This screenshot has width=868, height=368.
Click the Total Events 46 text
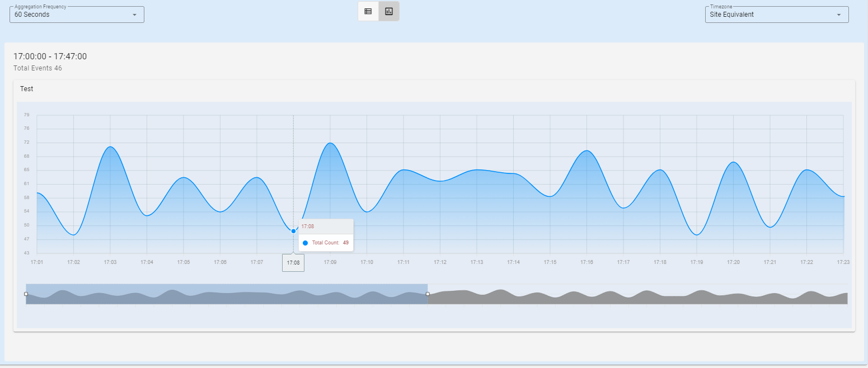[x=37, y=68]
